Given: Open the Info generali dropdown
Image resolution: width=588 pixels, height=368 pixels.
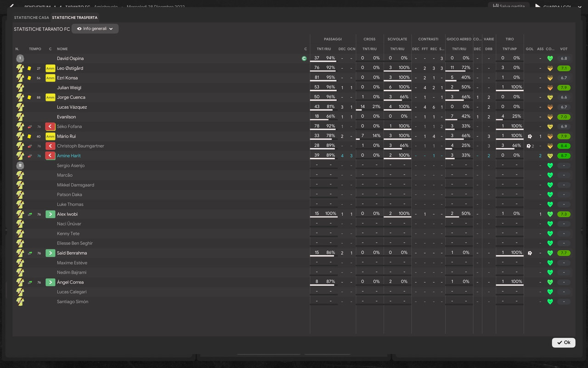Looking at the screenshot, I should pos(95,29).
